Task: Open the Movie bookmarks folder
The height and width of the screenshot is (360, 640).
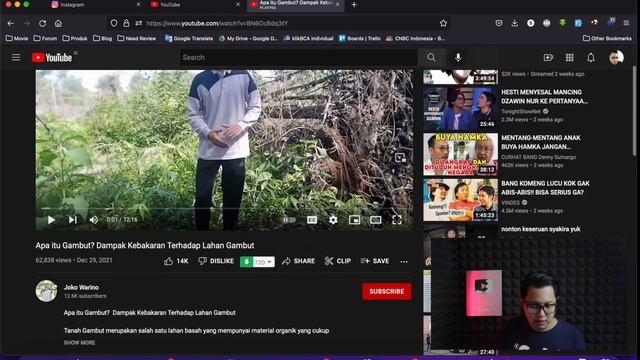Action: [x=17, y=38]
